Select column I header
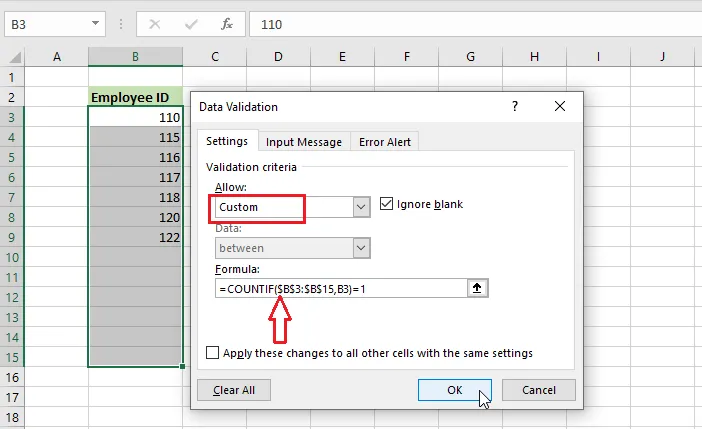This screenshot has width=702, height=429. pos(598,57)
